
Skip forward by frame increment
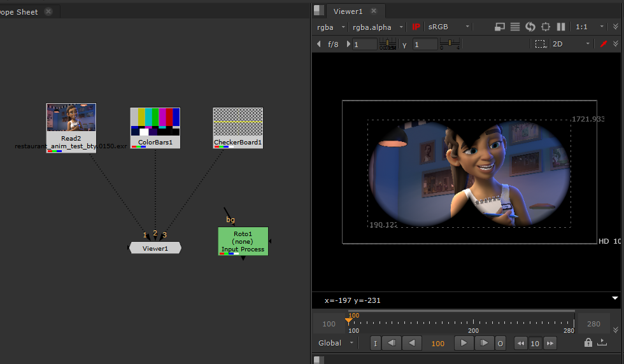click(x=550, y=343)
